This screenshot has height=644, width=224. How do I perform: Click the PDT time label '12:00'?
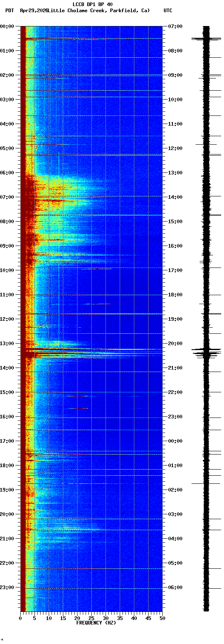pos(7,319)
